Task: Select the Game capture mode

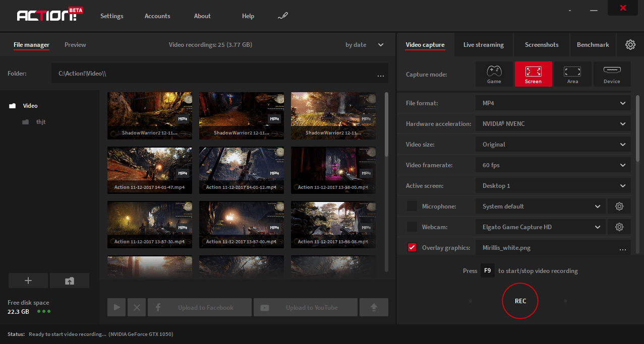Action: coord(494,74)
